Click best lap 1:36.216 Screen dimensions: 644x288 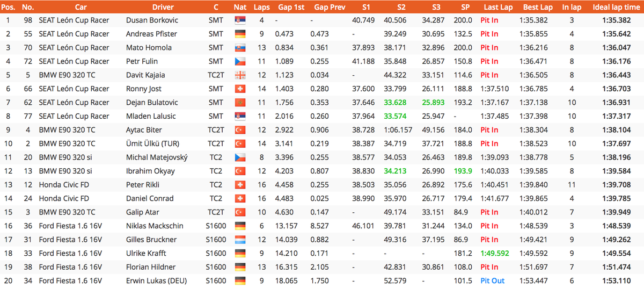[533, 47]
